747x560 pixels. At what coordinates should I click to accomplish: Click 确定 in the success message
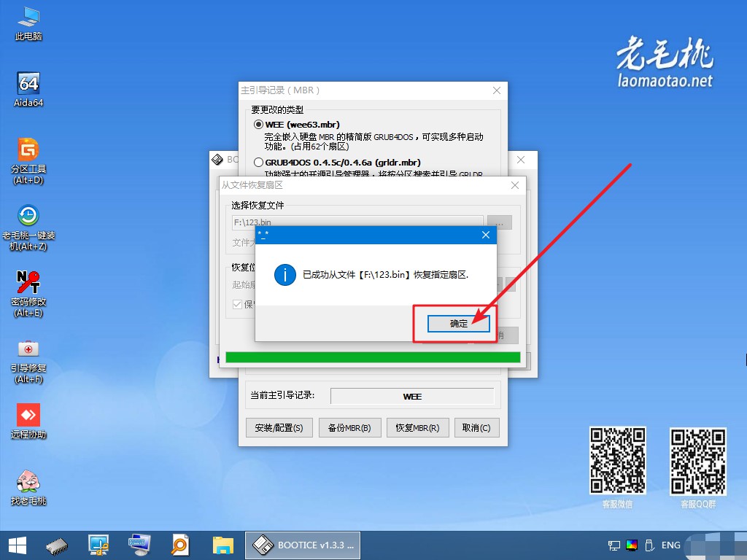458,324
